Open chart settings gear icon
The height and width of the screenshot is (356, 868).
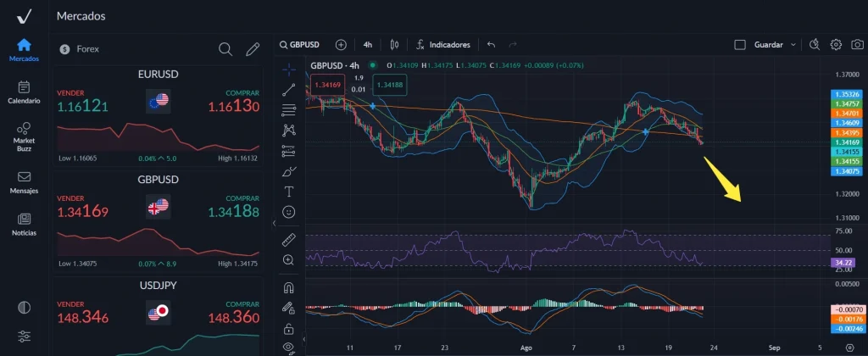pos(836,45)
